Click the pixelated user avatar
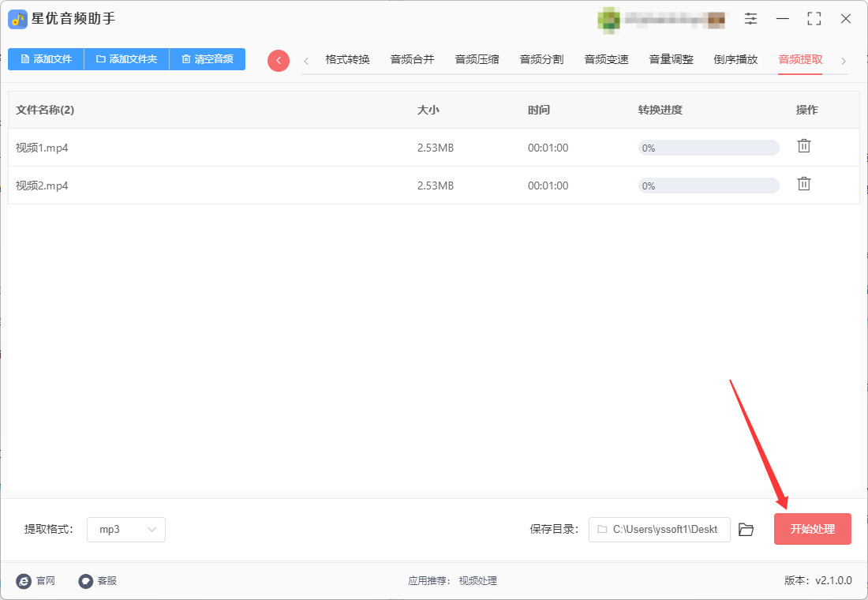868x600 pixels. [608, 20]
